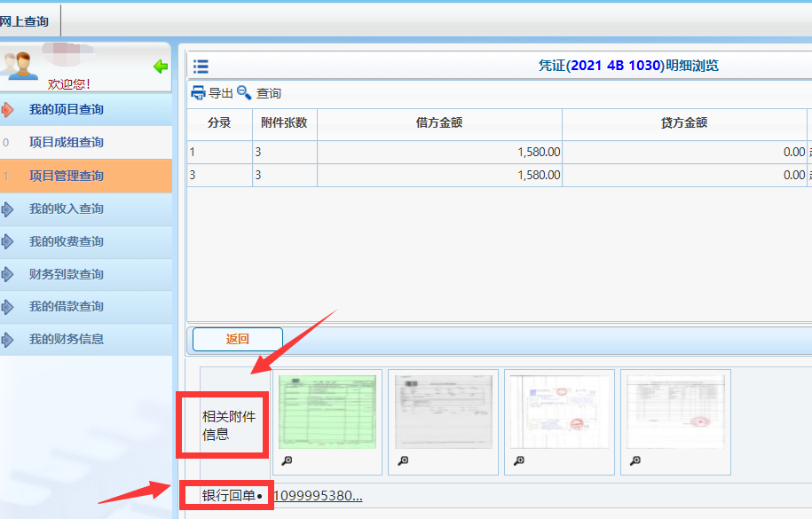
Task: Open bank receipt link 1099995380...
Action: 318,496
